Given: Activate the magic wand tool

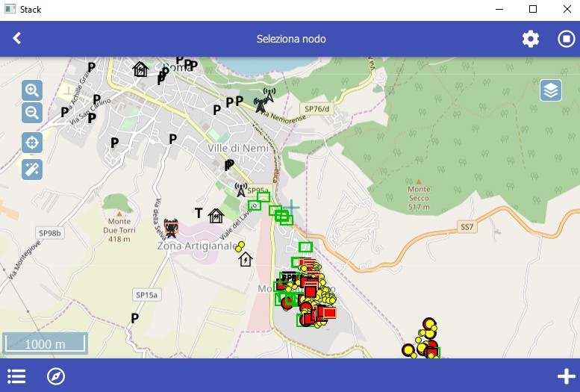Looking at the screenshot, I should tap(32, 169).
